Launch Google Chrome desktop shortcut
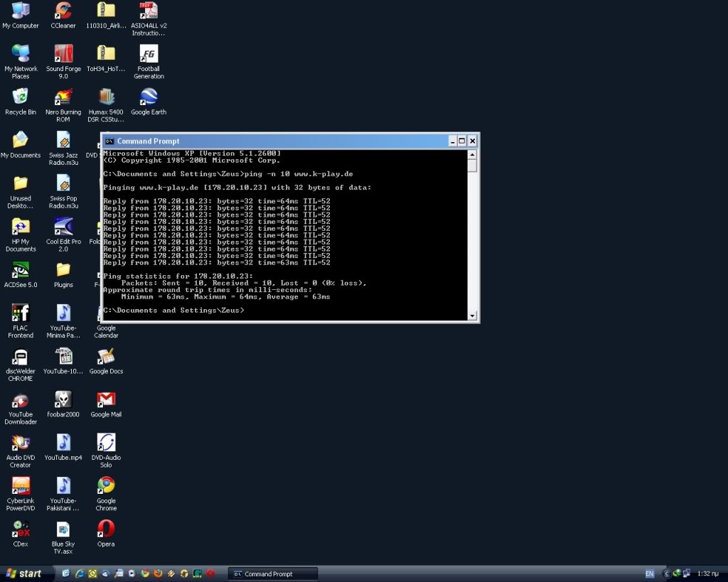 coord(106,486)
